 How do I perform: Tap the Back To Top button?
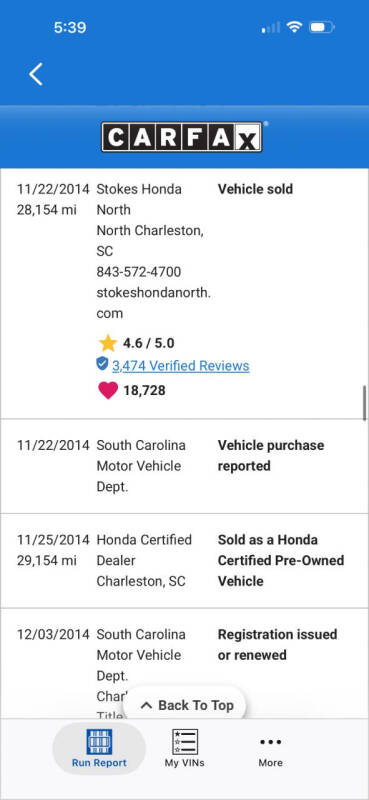tap(185, 705)
